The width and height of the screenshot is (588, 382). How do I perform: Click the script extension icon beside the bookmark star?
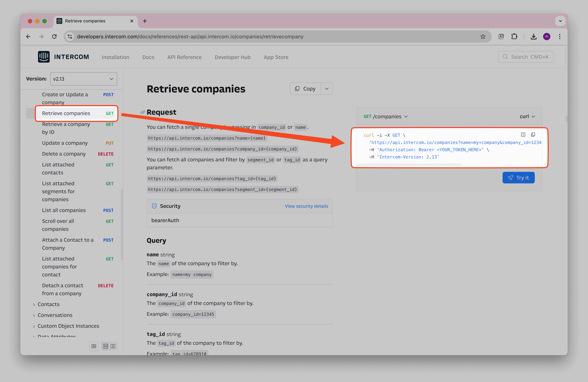click(501, 37)
